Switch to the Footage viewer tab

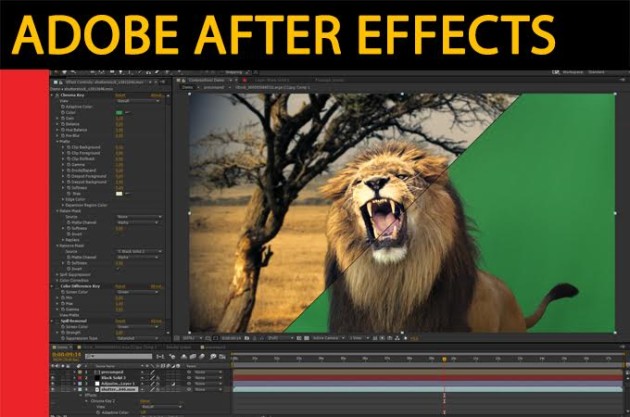coord(329,80)
